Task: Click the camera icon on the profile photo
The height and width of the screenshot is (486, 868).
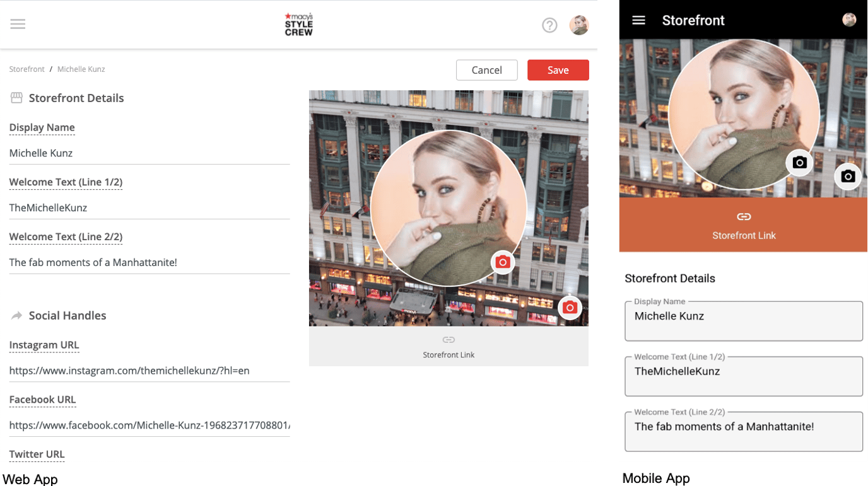Action: tap(503, 262)
